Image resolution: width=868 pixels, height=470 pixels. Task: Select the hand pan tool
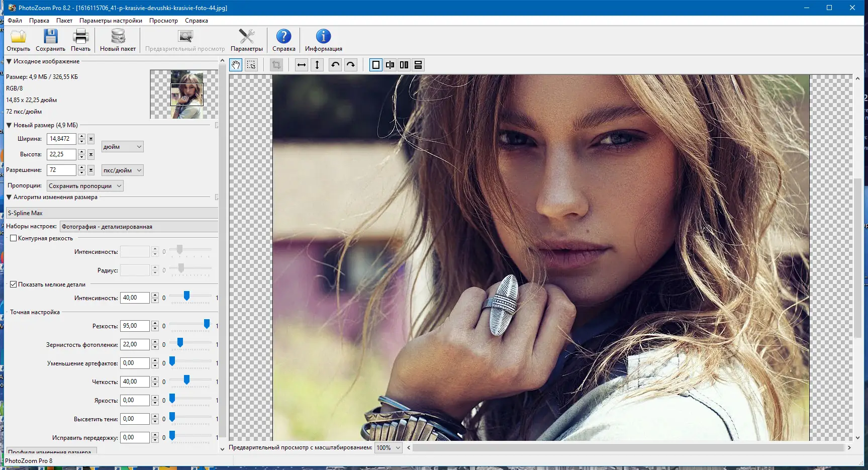(236, 65)
